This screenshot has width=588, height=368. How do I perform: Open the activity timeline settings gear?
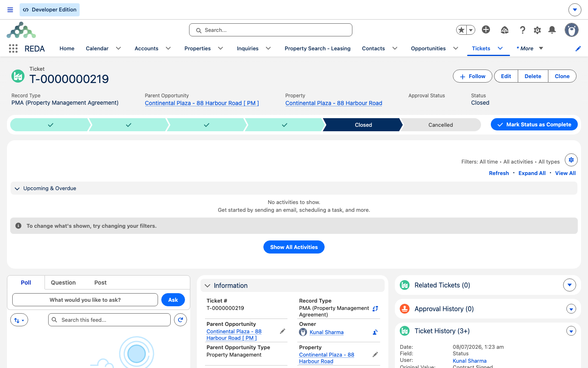571,160
